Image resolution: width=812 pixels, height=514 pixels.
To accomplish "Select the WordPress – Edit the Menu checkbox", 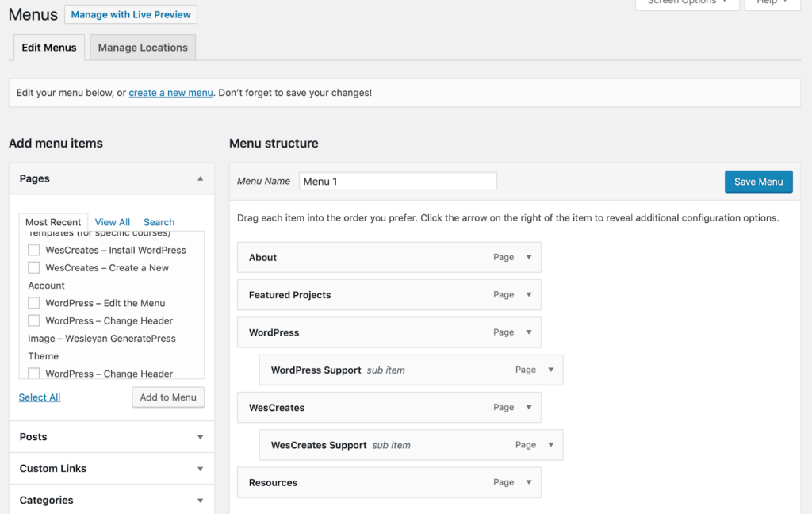I will 33,303.
